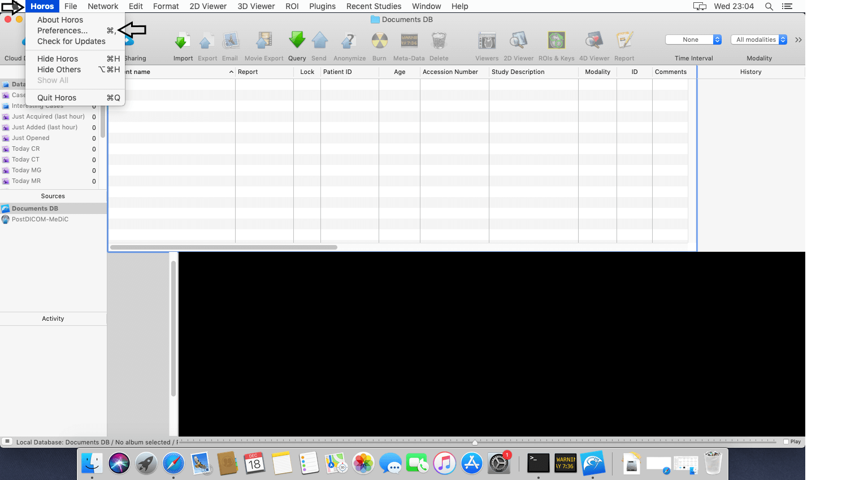868x480 pixels.
Task: Select Documents DB in Sources
Action: click(53, 208)
